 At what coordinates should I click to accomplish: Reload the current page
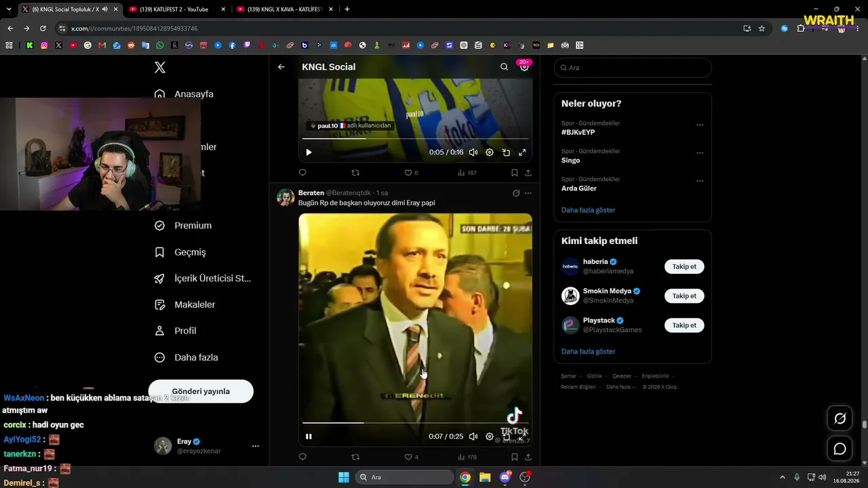click(43, 28)
